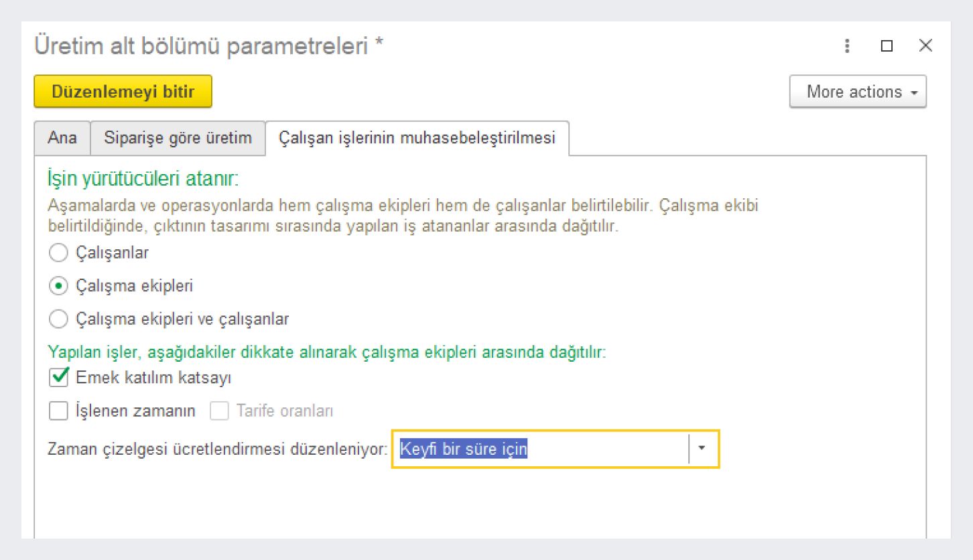The height and width of the screenshot is (560, 973).
Task: Click the Zaman çizelgesi ücretlendirmesi düzenleniyor label
Action: [218, 449]
